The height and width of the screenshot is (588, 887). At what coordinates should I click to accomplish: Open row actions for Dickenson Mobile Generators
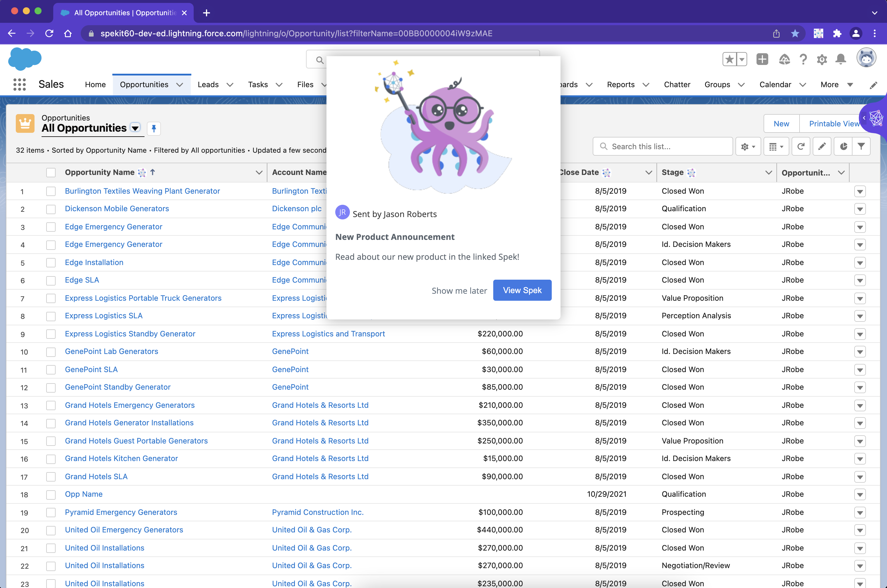(x=860, y=209)
